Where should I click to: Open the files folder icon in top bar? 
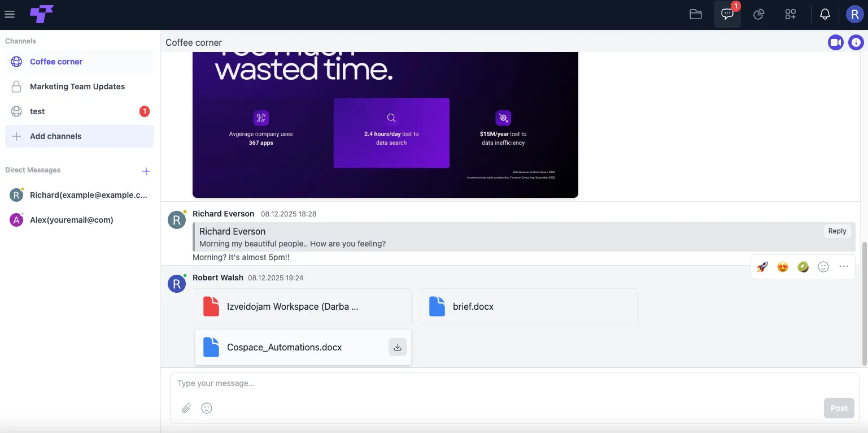(x=696, y=15)
